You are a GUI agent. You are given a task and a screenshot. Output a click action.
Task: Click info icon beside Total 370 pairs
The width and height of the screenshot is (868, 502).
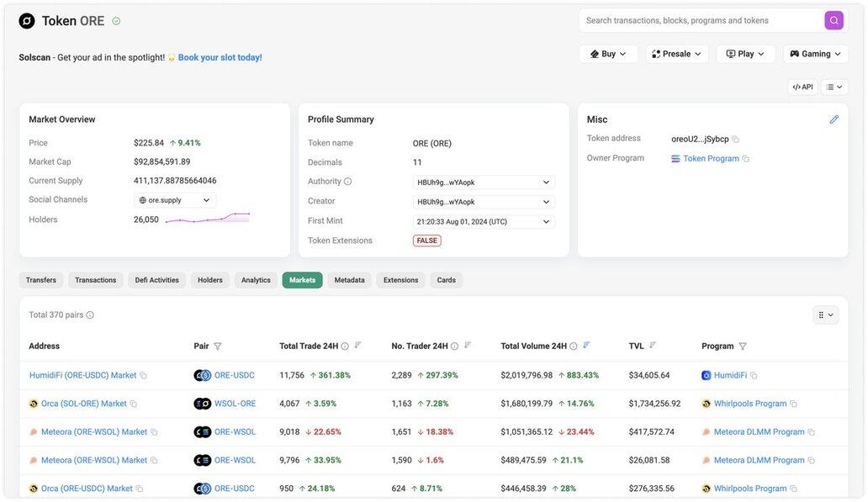(x=90, y=315)
